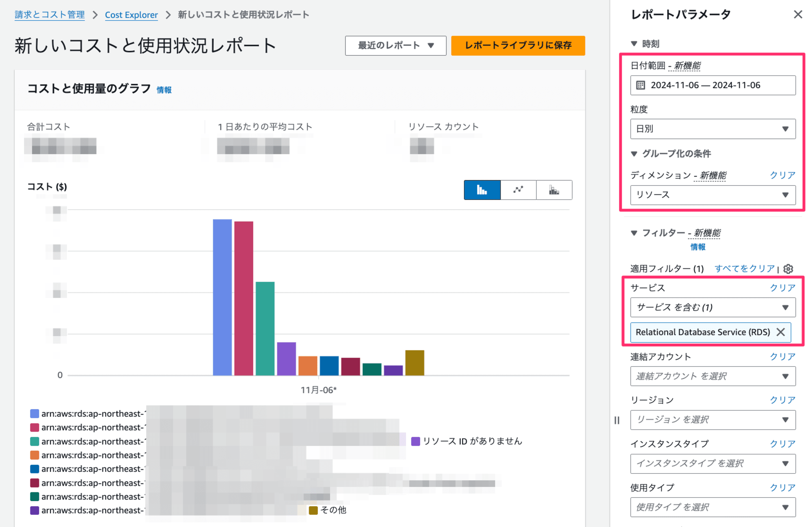Click the リソース カウント label
Image resolution: width=812 pixels, height=527 pixels.
pos(443,127)
